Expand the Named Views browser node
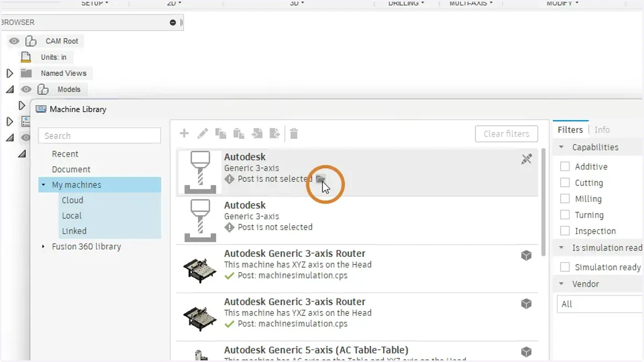 (x=10, y=73)
